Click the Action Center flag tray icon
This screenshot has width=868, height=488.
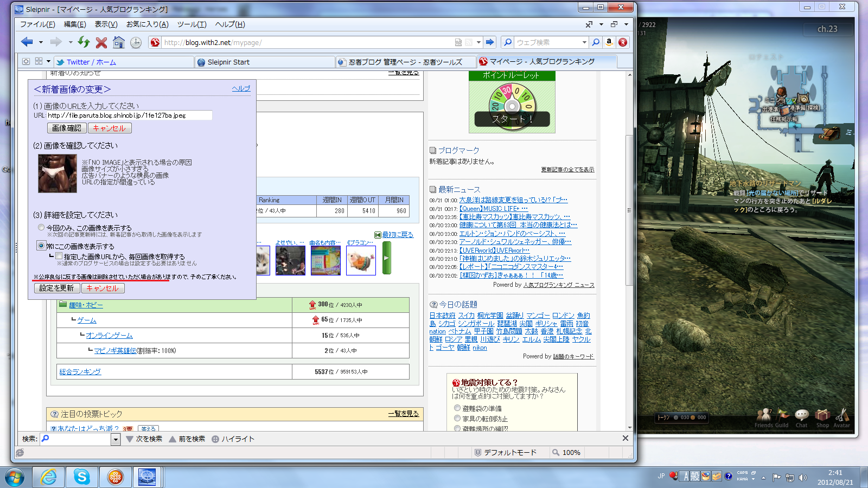[777, 477]
